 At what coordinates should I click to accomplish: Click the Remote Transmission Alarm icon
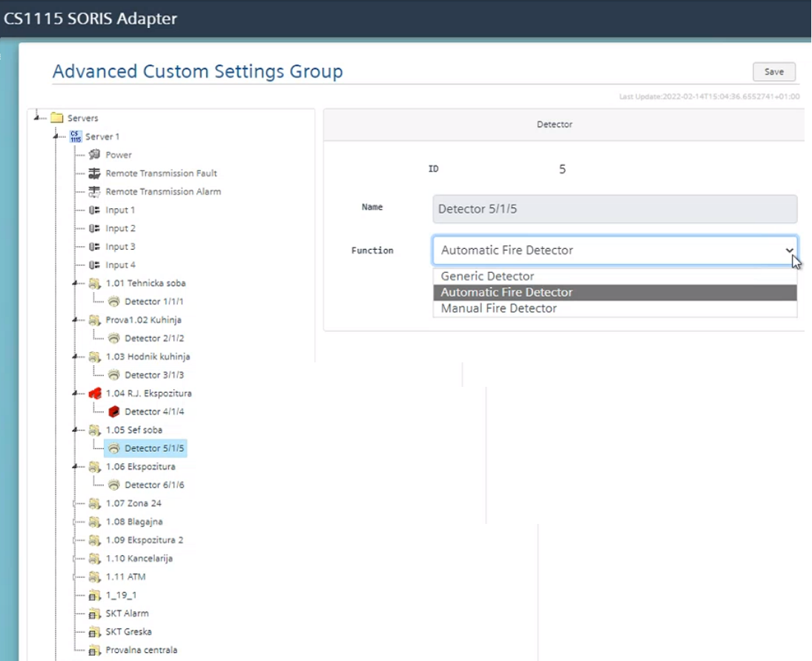pos(94,192)
